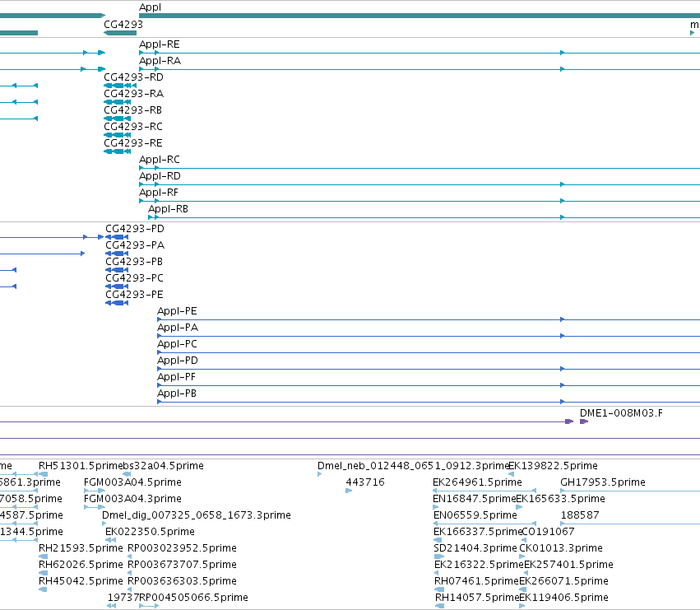Select the 19737 feature label
The image size is (700, 610).
pyautogui.click(x=123, y=598)
